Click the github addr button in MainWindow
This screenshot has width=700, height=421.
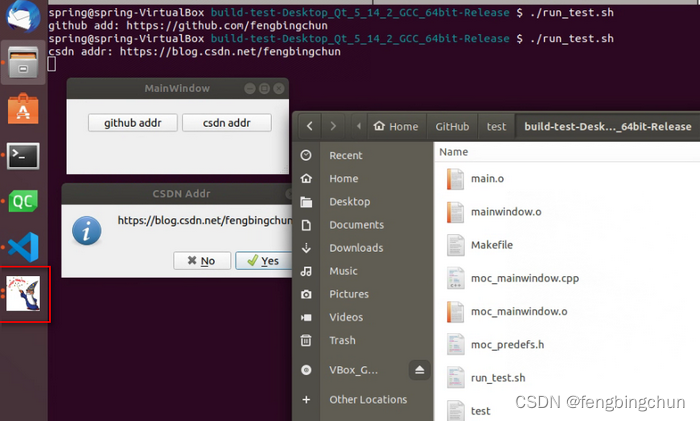point(133,123)
